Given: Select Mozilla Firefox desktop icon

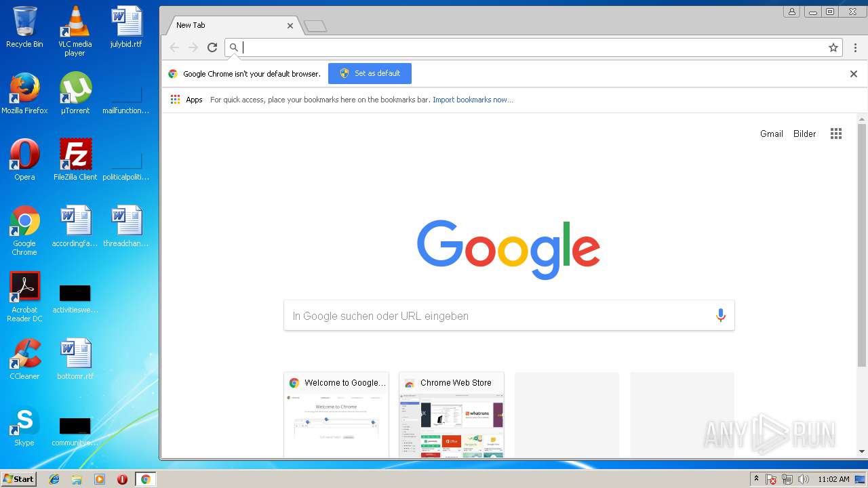Looking at the screenshot, I should tap(24, 94).
